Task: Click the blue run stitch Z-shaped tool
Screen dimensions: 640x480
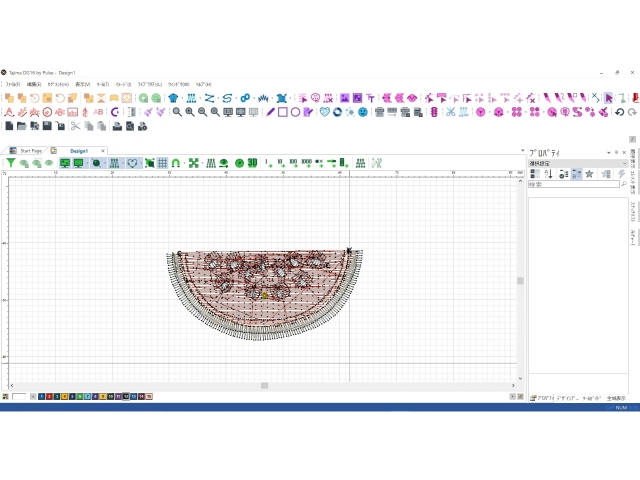Action: coord(209,98)
